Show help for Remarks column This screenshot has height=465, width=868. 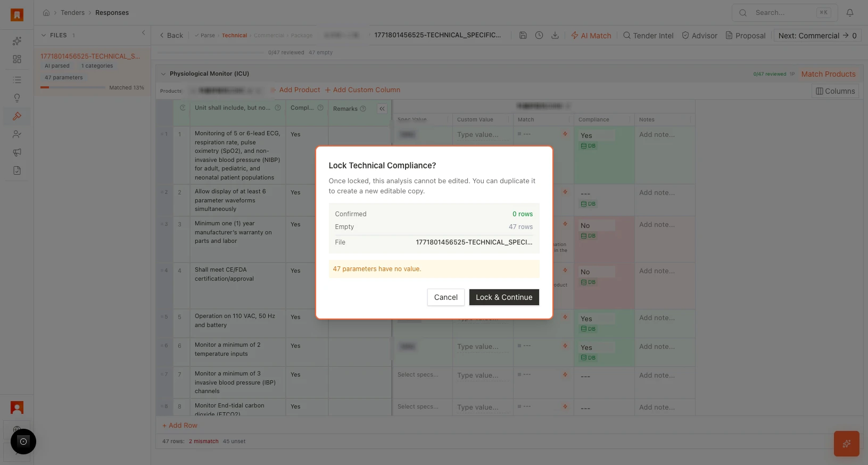tap(363, 109)
